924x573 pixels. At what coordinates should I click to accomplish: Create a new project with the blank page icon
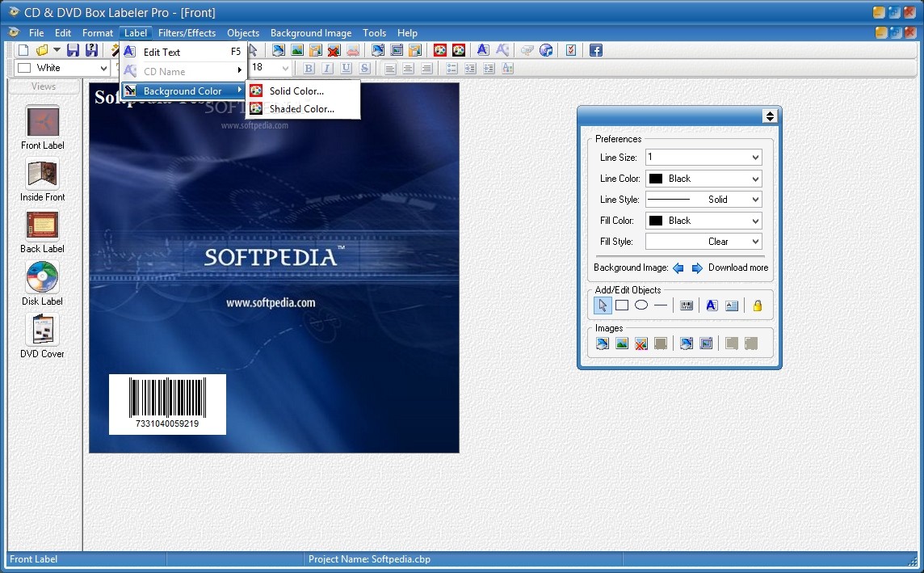23,50
